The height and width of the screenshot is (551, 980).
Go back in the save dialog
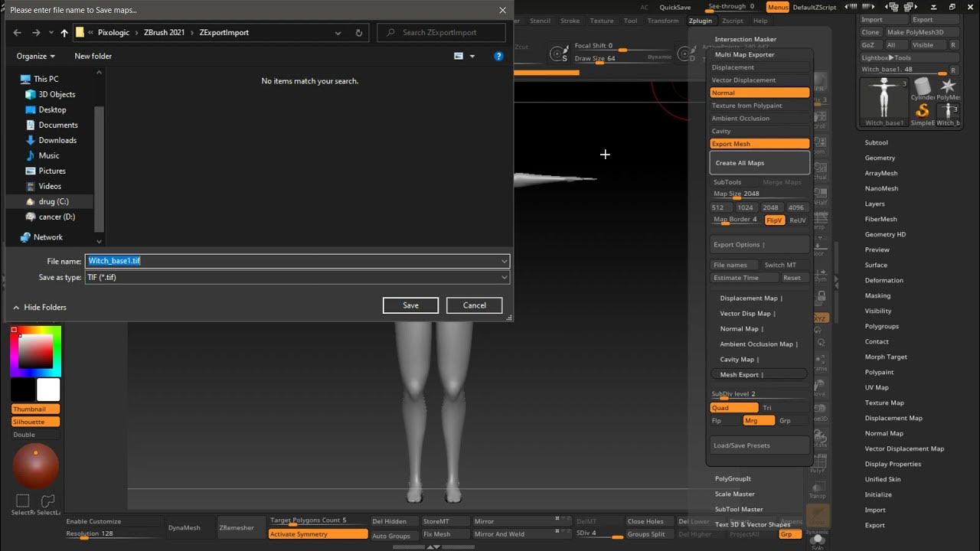click(18, 33)
